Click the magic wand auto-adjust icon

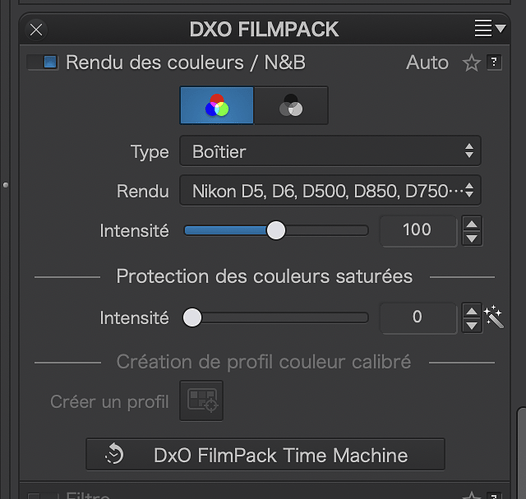tap(493, 317)
